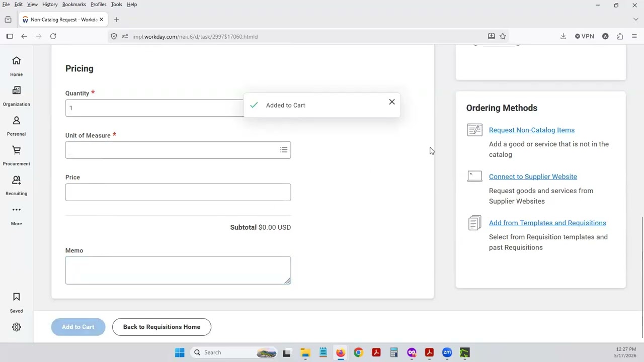The width and height of the screenshot is (644, 362).
Task: Open Procurement cart icon in sidebar
Action: click(16, 155)
